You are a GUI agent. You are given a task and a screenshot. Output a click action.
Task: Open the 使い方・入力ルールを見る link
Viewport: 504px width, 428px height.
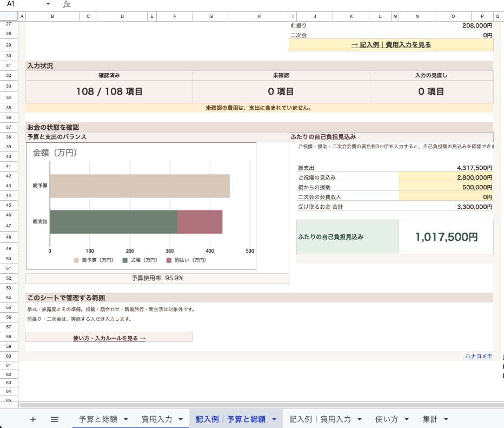click(109, 338)
